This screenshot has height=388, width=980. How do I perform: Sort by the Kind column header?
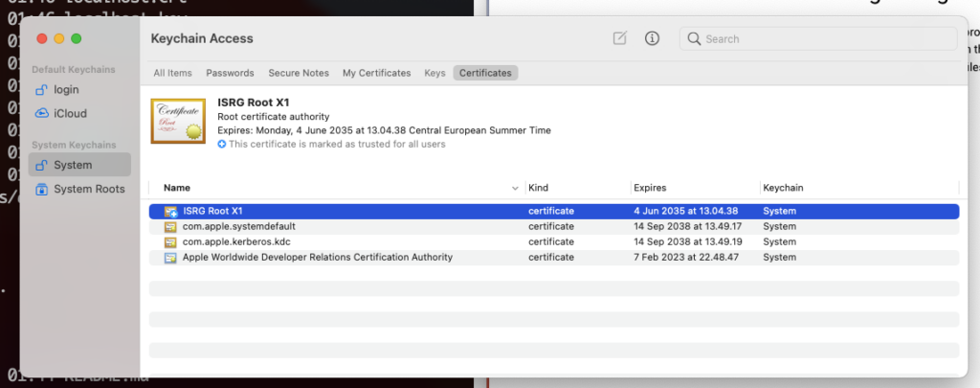(538, 188)
